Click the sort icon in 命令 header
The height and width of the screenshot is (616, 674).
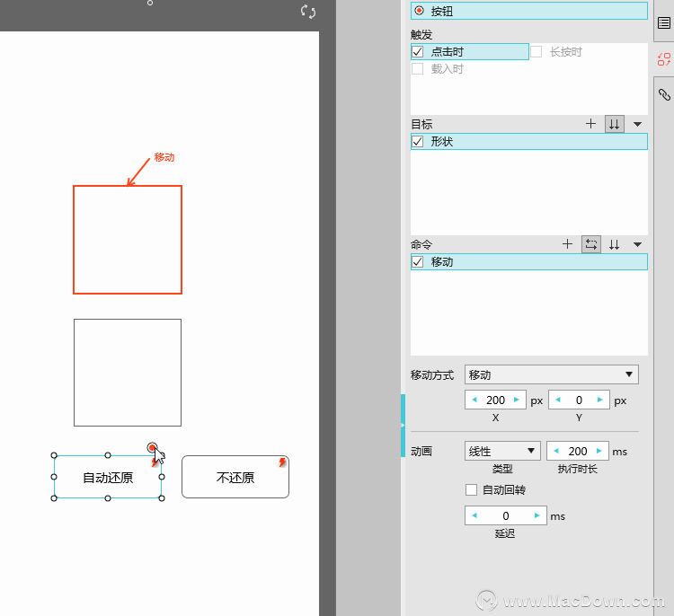pos(615,245)
